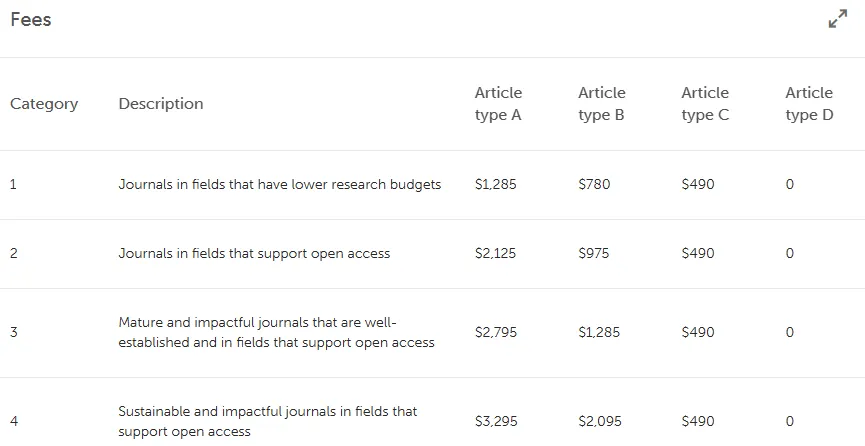Click the Article type B header

coord(602,104)
